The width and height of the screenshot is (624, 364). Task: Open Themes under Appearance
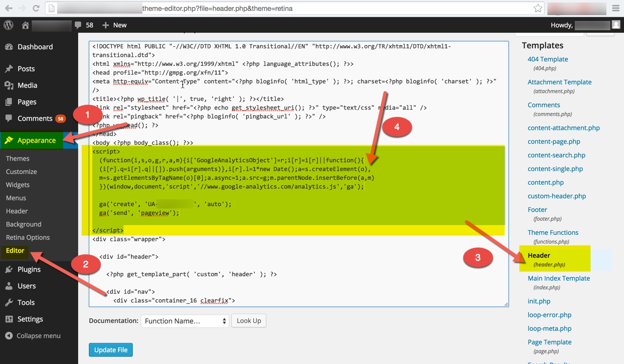(18, 158)
